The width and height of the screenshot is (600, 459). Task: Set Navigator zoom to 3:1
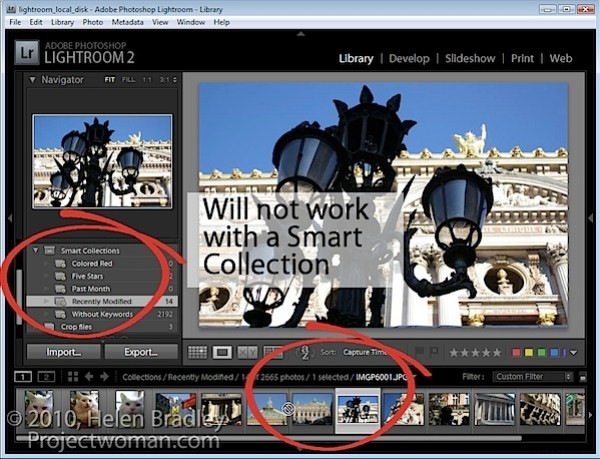point(165,80)
